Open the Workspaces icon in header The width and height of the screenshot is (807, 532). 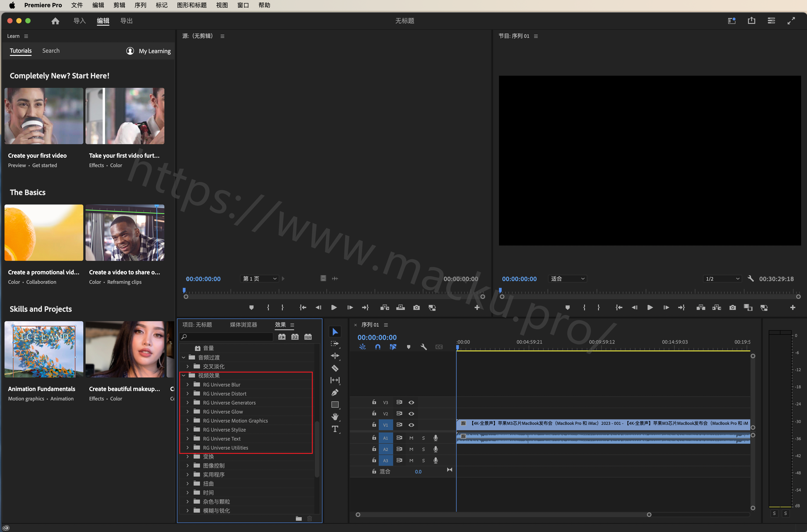[732, 21]
